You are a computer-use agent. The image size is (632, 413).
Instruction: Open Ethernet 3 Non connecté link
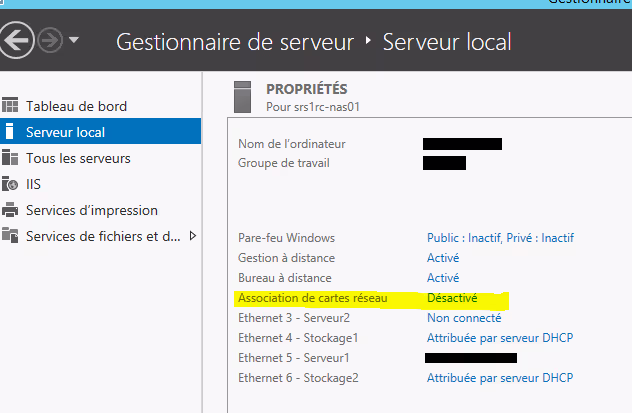pyautogui.click(x=463, y=318)
